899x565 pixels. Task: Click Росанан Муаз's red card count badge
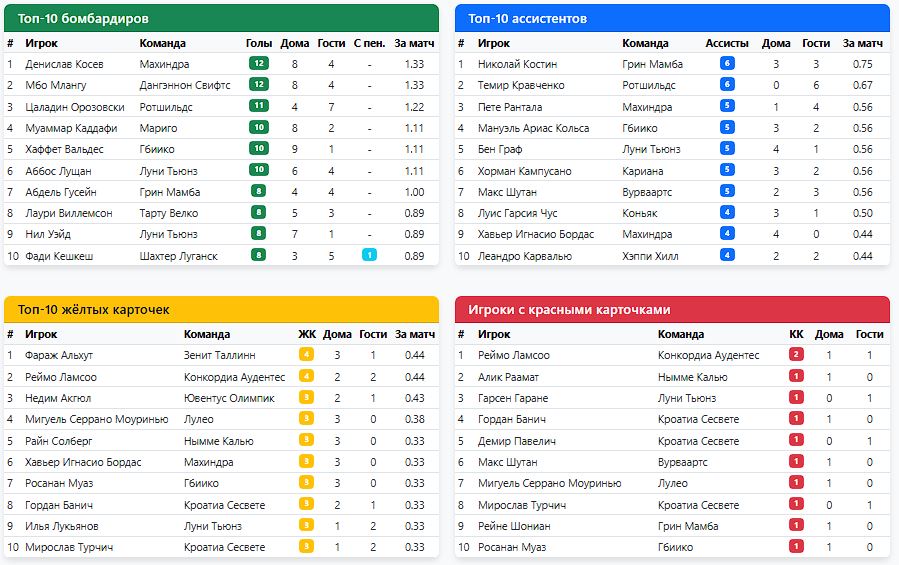tap(796, 547)
